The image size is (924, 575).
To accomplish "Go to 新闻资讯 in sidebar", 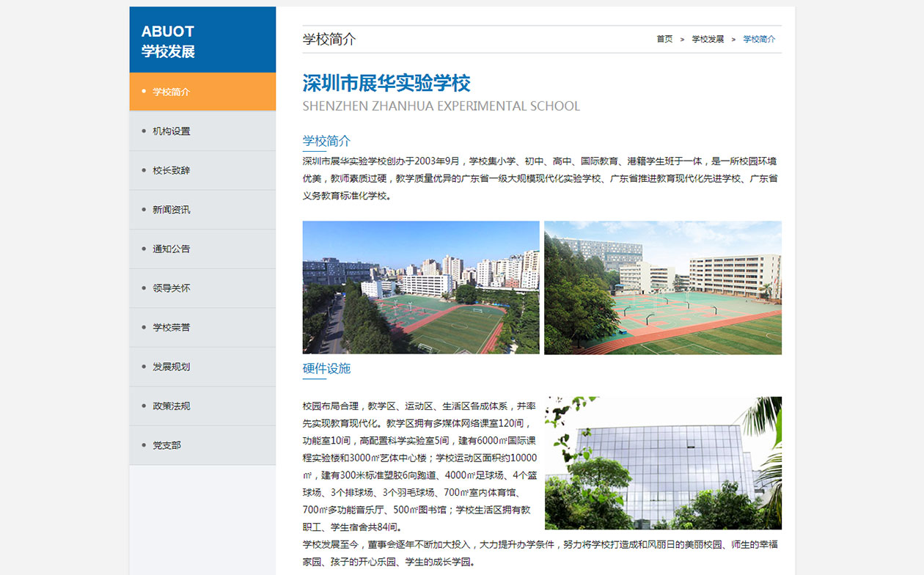I will tap(202, 210).
